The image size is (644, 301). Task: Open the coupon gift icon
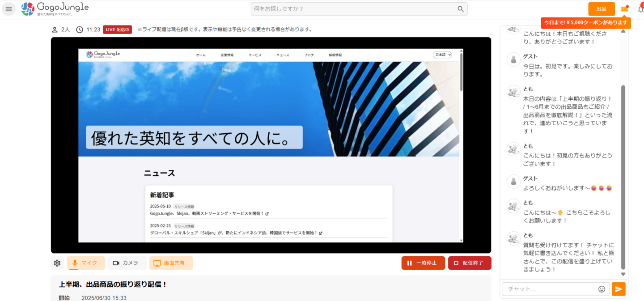[x=625, y=9]
